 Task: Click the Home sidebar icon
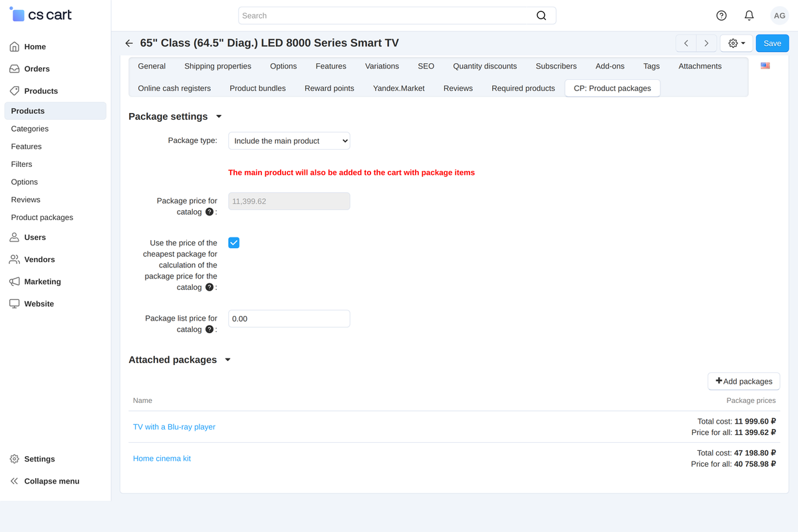(x=14, y=47)
